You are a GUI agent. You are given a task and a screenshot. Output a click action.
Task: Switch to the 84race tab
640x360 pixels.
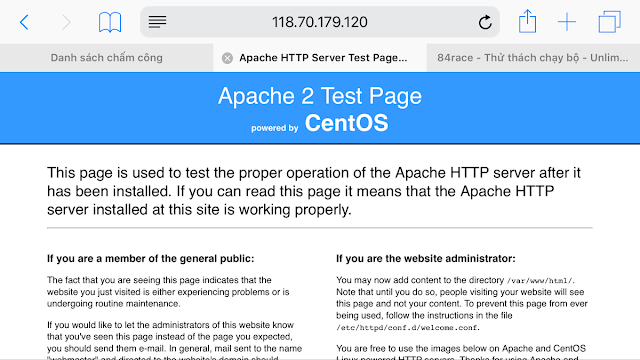click(533, 58)
